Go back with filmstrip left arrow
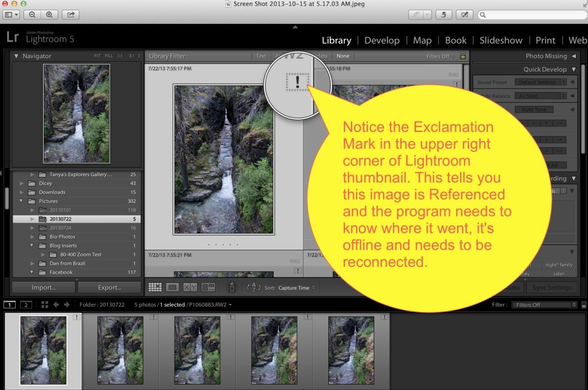Image resolution: width=588 pixels, height=390 pixels. coord(56,305)
